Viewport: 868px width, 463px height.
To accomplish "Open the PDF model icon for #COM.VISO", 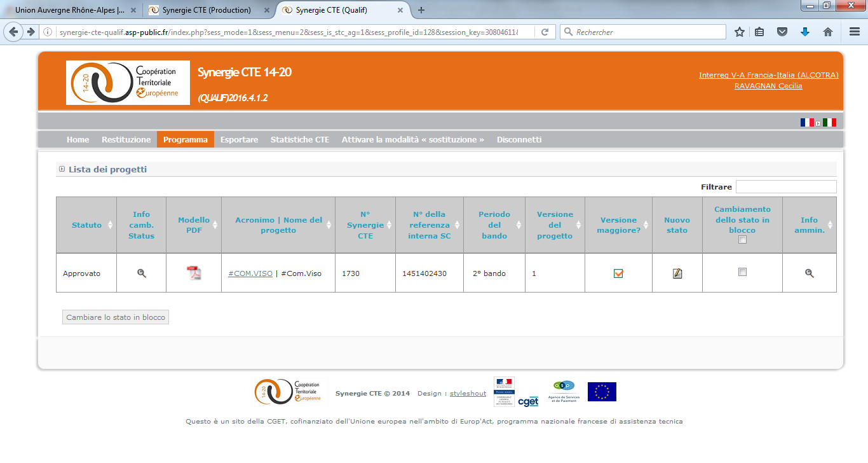I will coord(193,273).
